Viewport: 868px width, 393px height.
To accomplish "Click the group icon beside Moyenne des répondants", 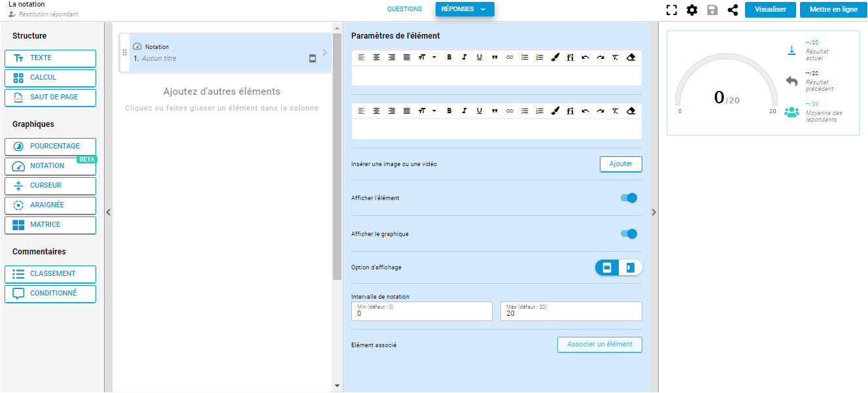I will click(791, 112).
